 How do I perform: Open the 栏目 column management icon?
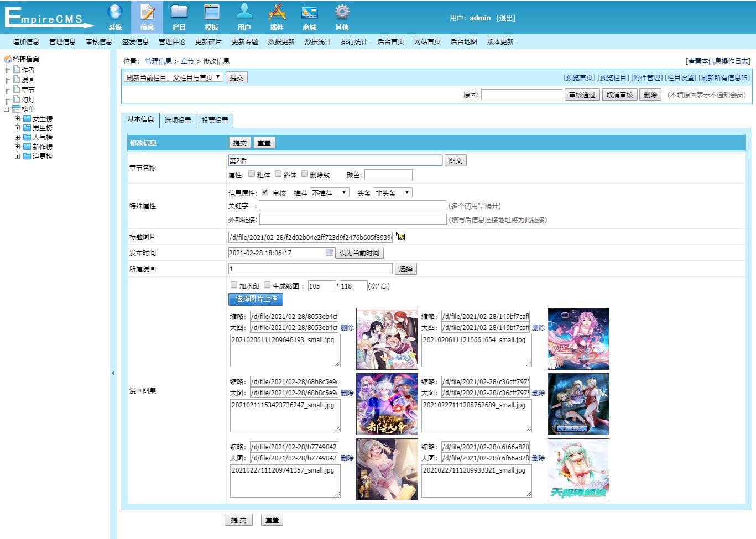[179, 17]
